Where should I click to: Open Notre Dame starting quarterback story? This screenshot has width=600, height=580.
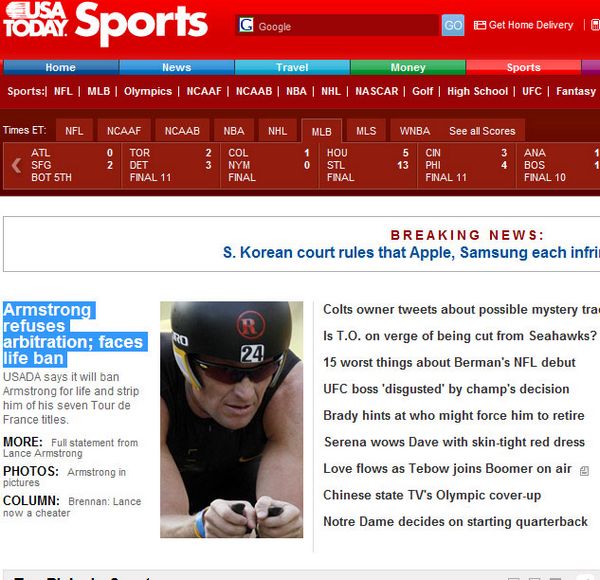pos(455,521)
